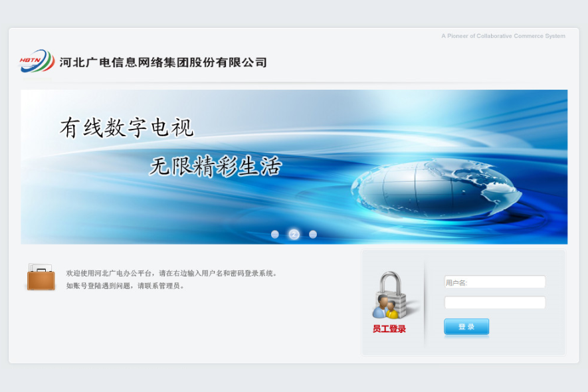Click the globe graphic in the banner
The image size is (588, 392).
(436, 189)
